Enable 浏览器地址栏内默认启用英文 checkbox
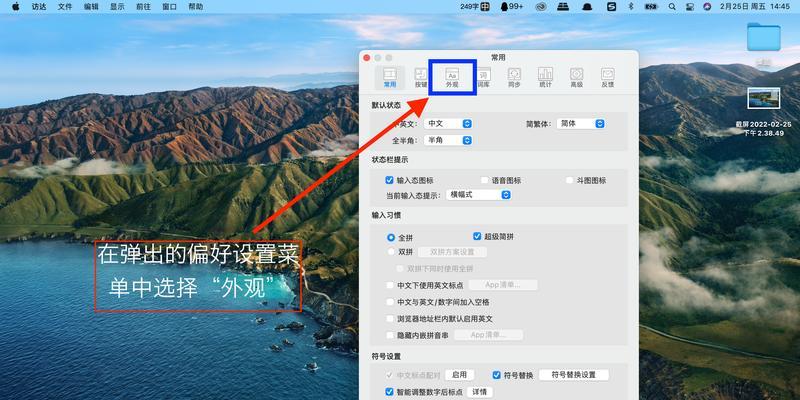 point(390,319)
